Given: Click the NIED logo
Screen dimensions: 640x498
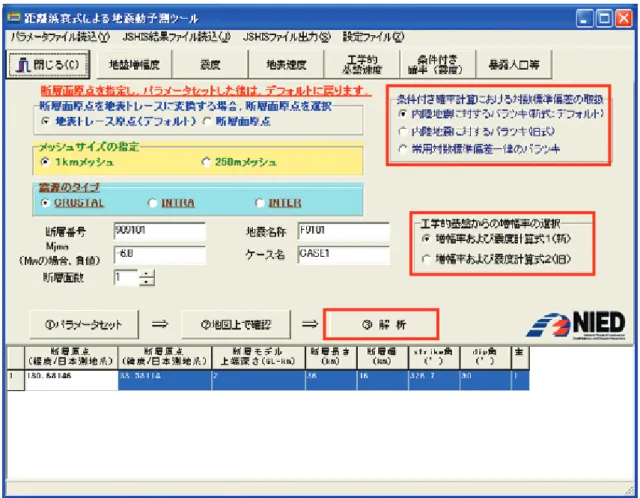Looking at the screenshot, I should click(x=576, y=325).
